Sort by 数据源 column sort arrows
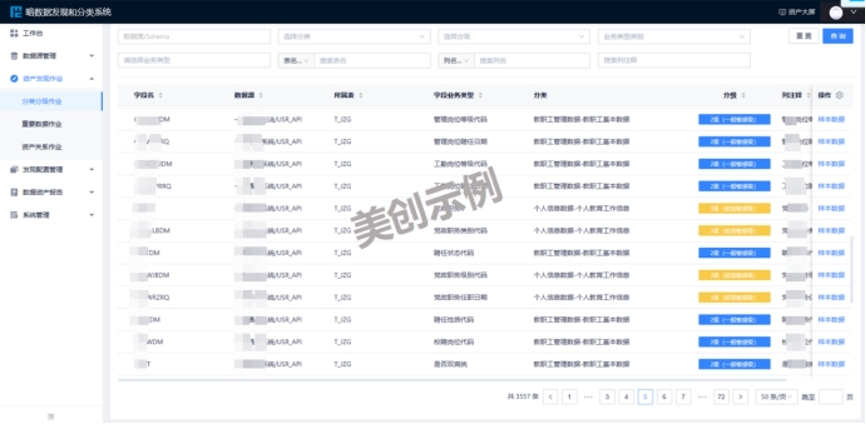The width and height of the screenshot is (866, 424). tap(261, 96)
